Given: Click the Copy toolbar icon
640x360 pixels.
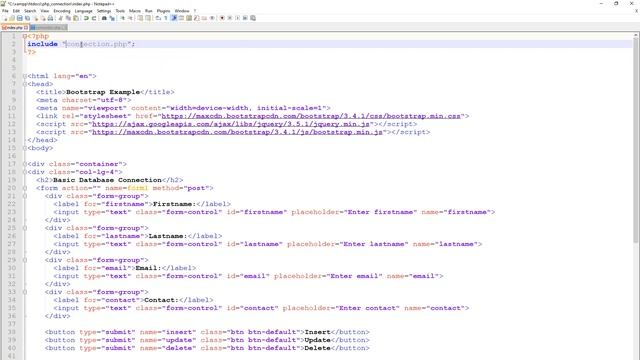Looking at the screenshot, I should click(68, 18).
